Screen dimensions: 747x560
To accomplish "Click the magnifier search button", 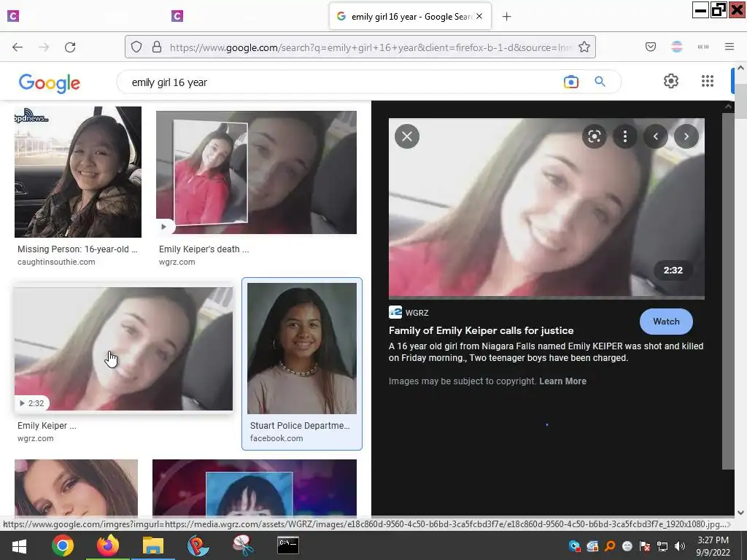I will click(600, 82).
